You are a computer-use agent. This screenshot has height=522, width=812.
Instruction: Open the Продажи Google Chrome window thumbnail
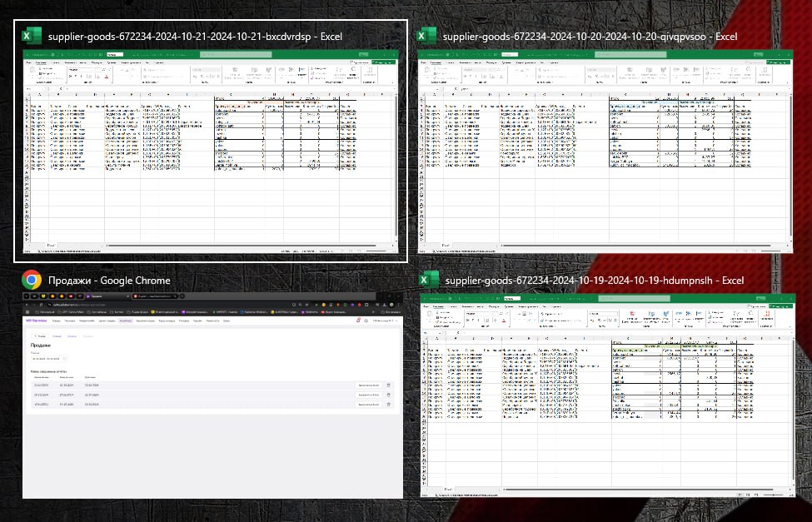click(x=212, y=395)
